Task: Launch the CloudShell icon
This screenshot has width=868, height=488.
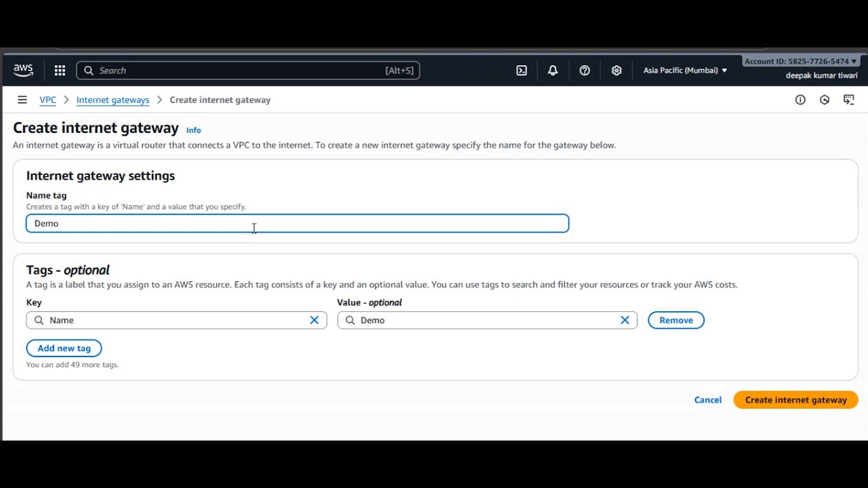Action: [x=521, y=70]
